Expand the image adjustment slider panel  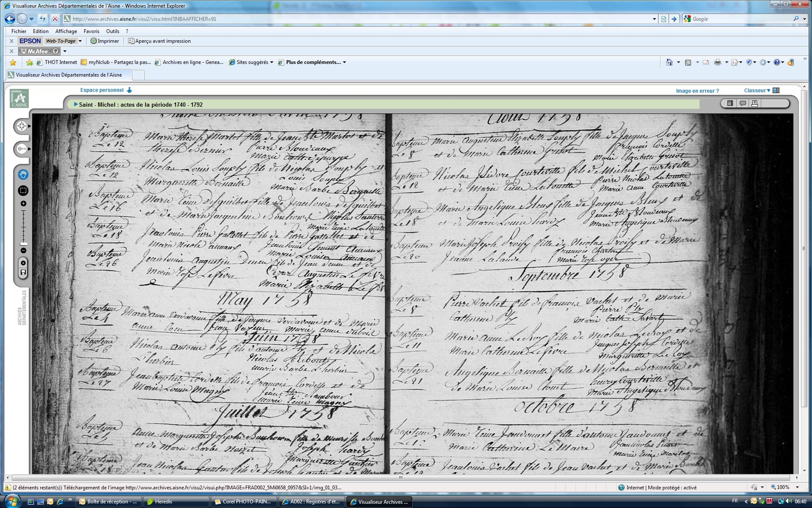(x=22, y=149)
